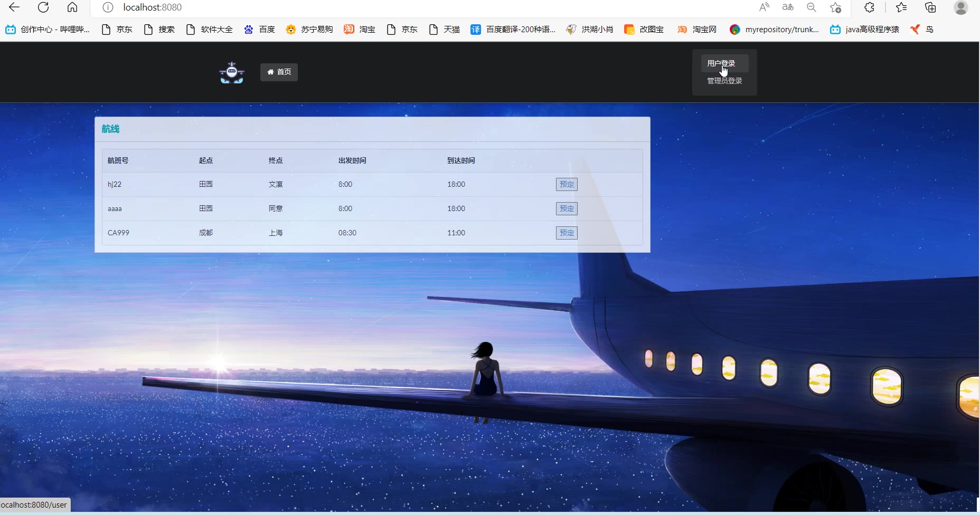Select 用户登录 from the login menu
Screen dimensions: 980x515
(724, 63)
